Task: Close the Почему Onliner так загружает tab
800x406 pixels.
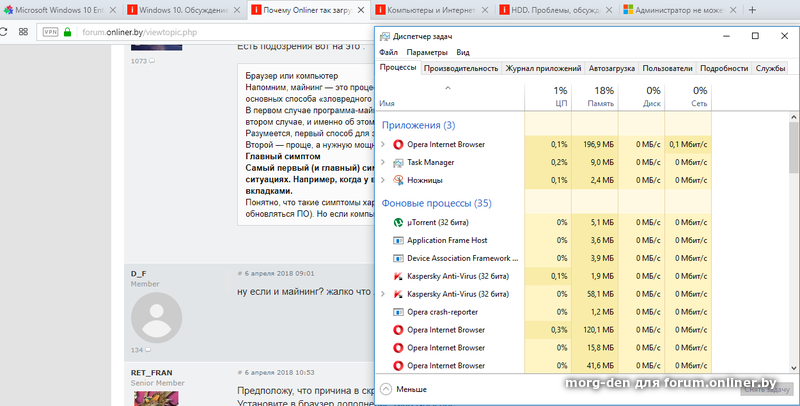Action: point(361,10)
